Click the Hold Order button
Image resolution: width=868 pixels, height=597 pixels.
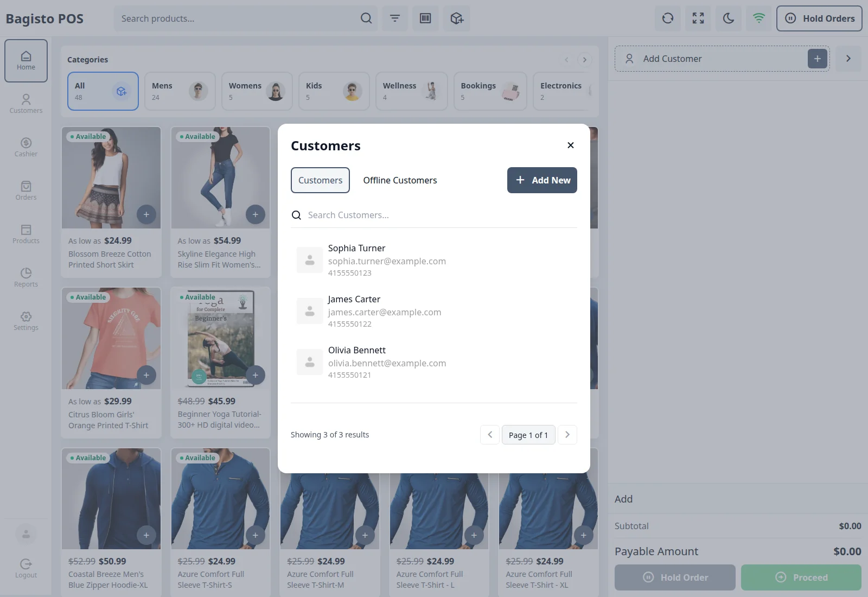[x=675, y=577]
